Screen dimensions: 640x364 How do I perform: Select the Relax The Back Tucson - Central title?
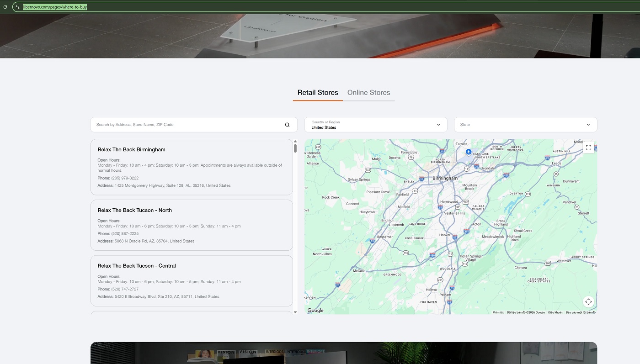[x=136, y=266]
